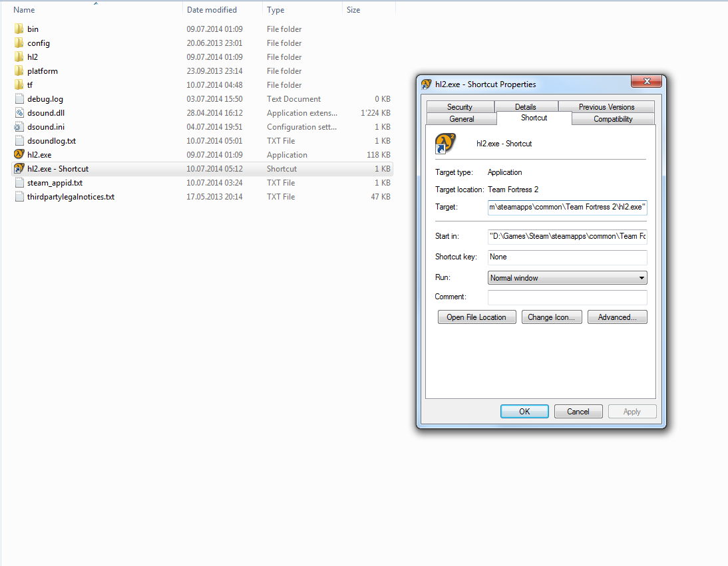Viewport: 728px width, 566px height.
Task: Switch to the Security tab
Action: 460,106
